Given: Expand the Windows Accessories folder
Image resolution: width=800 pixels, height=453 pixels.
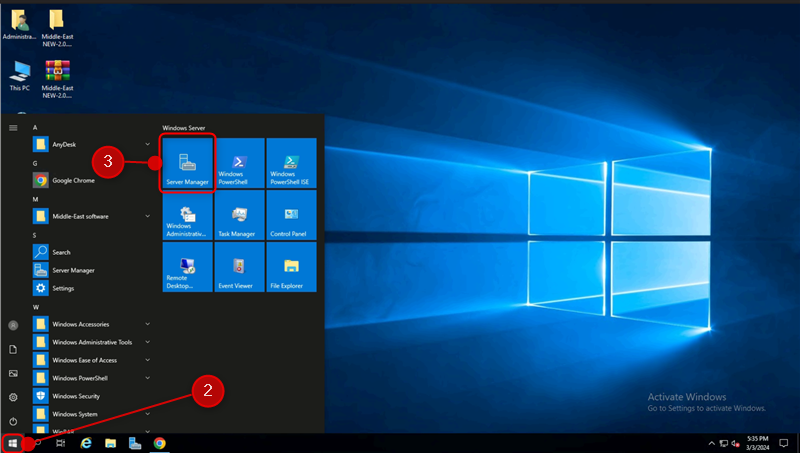Looking at the screenshot, I should click(147, 324).
